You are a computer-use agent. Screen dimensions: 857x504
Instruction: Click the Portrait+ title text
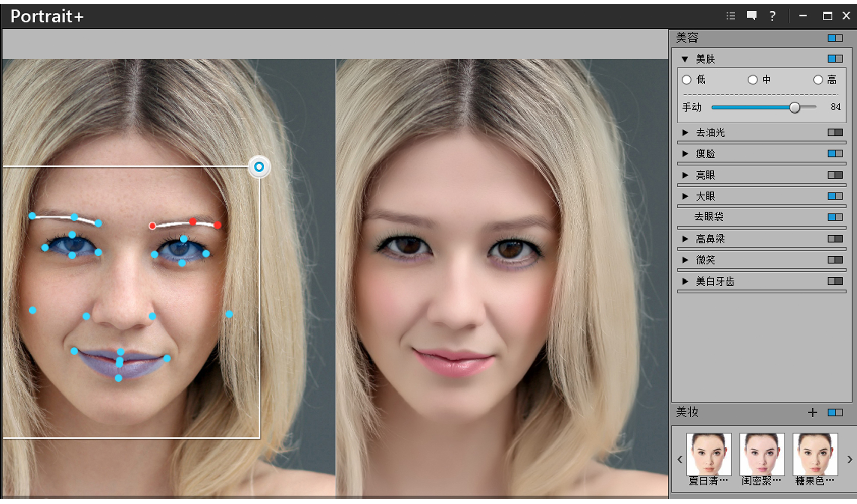coord(47,16)
